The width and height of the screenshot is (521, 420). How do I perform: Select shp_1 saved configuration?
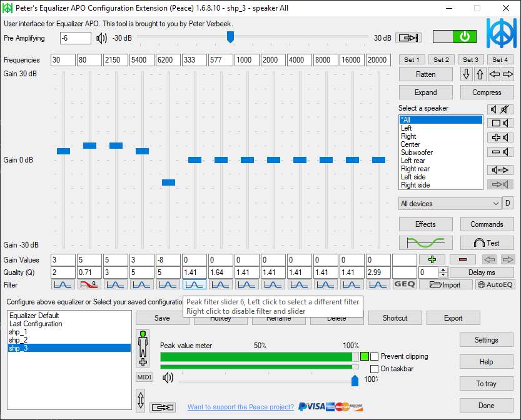pyautogui.click(x=69, y=332)
